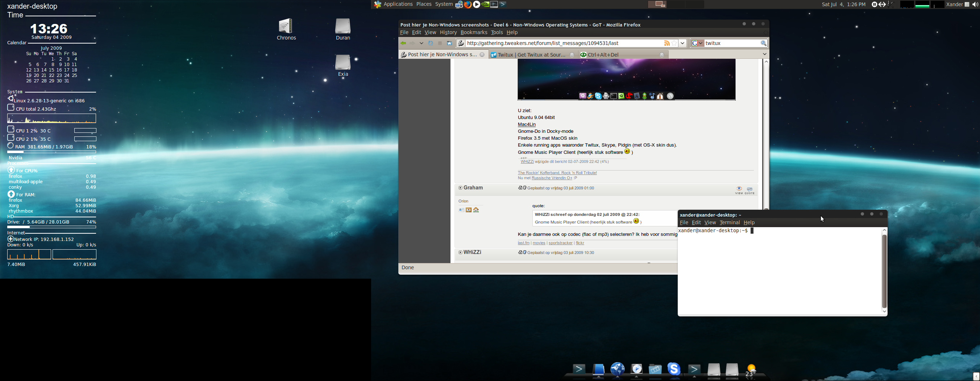Open the Firefox launcher in the top panel
This screenshot has height=381, width=980.
pyautogui.click(x=468, y=5)
